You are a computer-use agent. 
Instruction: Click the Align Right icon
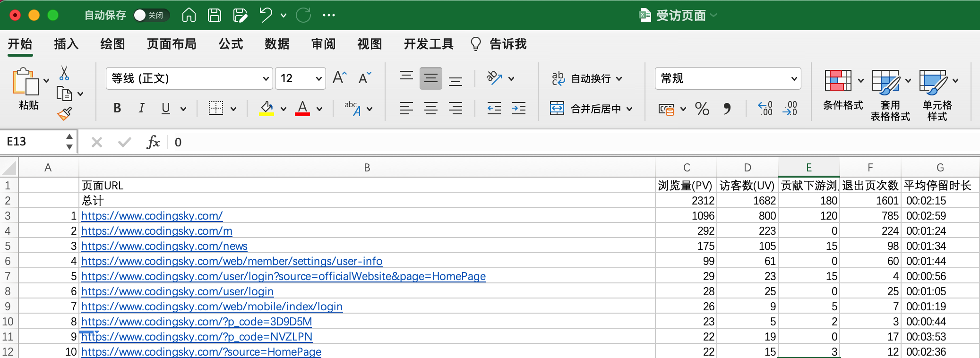click(456, 108)
